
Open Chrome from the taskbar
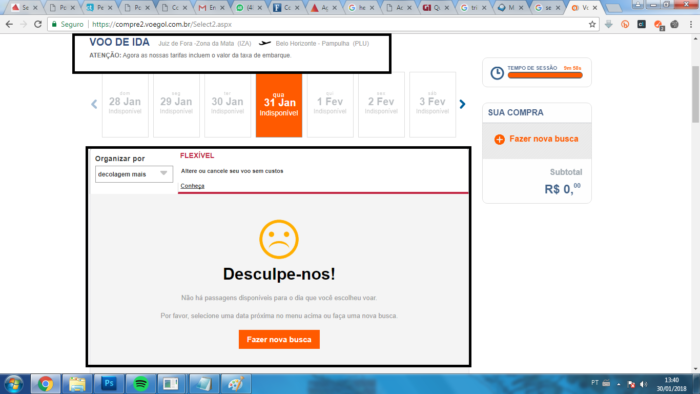[45, 384]
